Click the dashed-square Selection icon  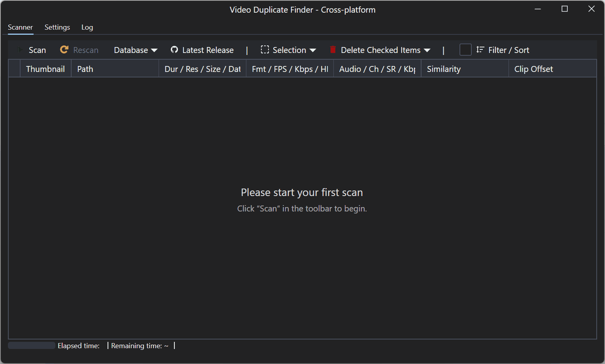[x=265, y=50]
